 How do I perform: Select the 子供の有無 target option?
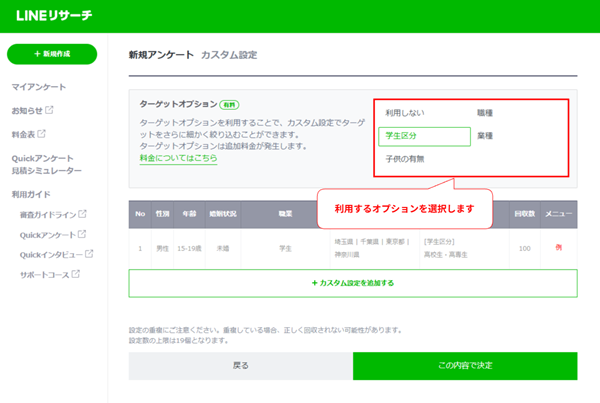point(406,159)
